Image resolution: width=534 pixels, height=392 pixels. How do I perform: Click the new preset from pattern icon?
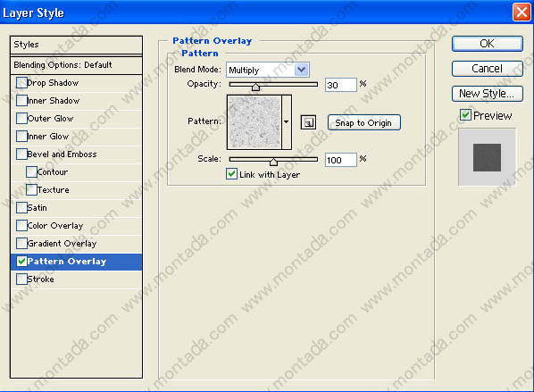308,122
